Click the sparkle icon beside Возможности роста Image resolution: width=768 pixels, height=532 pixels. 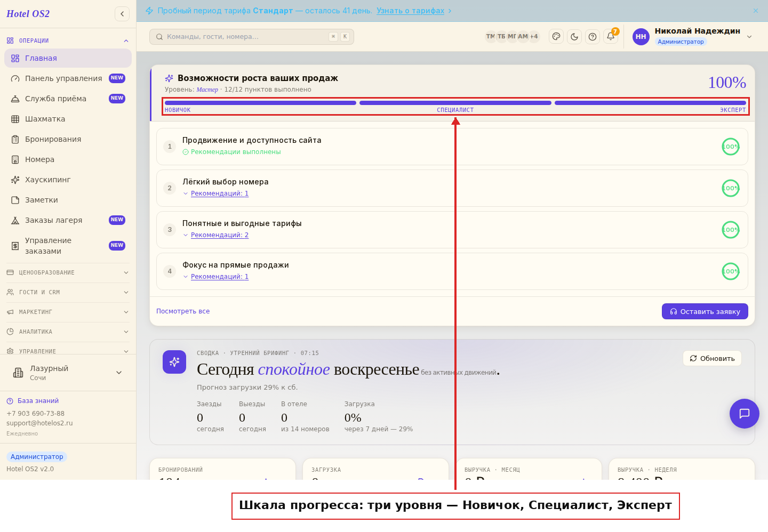click(x=169, y=78)
